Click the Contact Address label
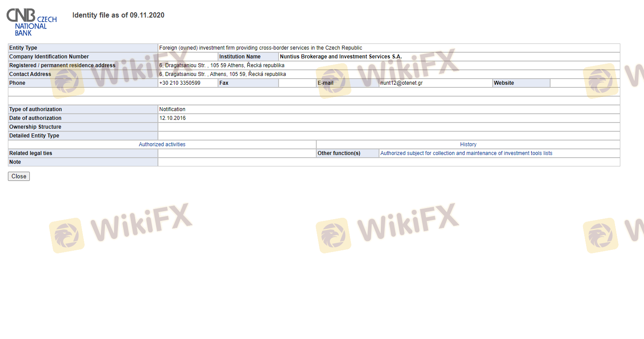Image resolution: width=644 pixels, height=339 pixels. pos(30,74)
